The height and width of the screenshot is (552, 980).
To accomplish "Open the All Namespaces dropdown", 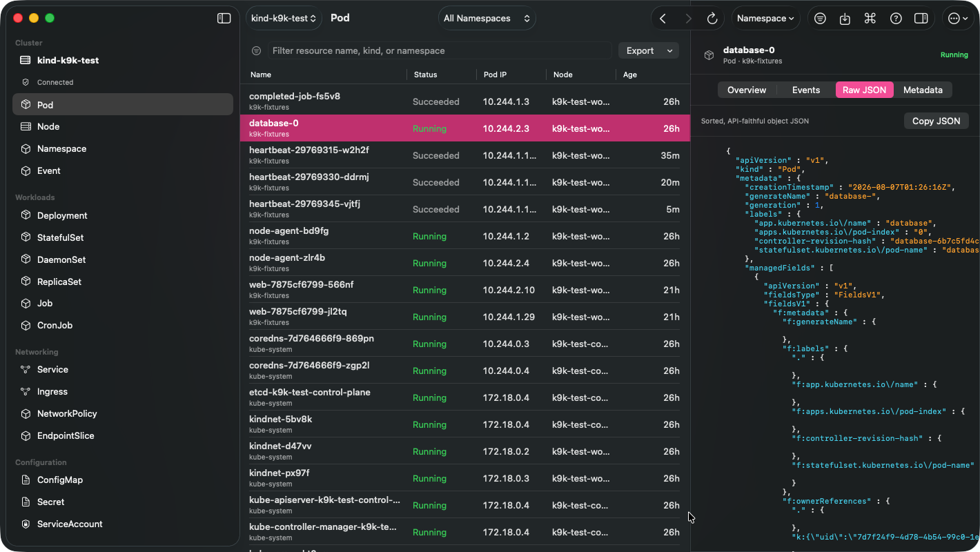I will coord(487,19).
